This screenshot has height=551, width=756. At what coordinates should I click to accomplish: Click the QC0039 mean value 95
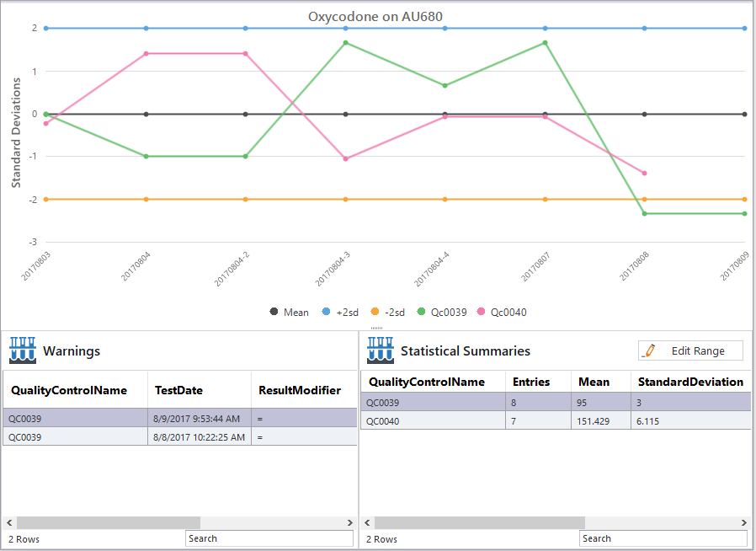coord(582,403)
